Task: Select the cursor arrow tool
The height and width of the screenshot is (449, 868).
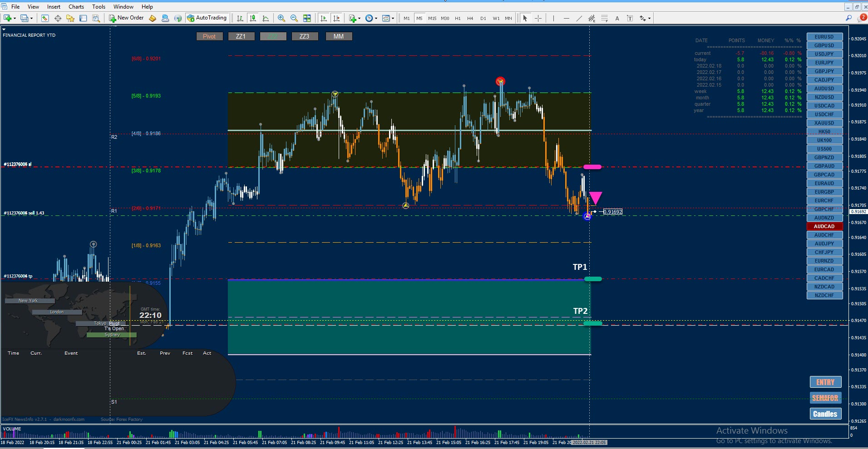Action: click(x=525, y=18)
